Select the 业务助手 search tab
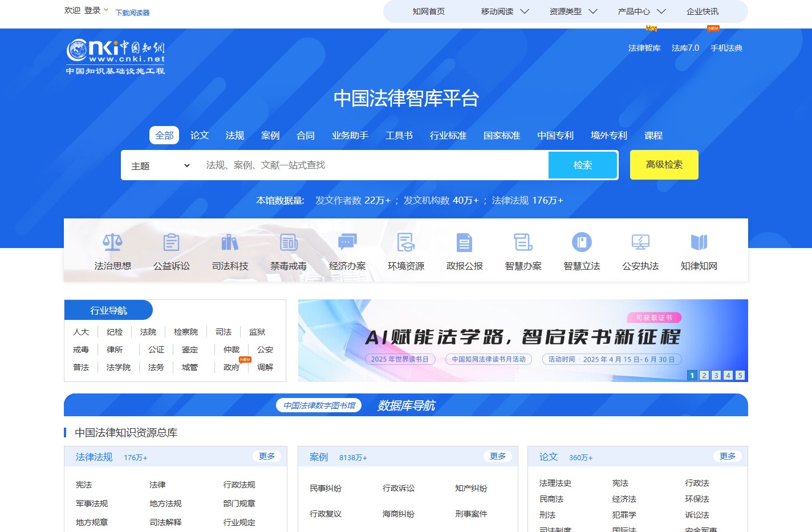The height and width of the screenshot is (532, 812). (350, 135)
